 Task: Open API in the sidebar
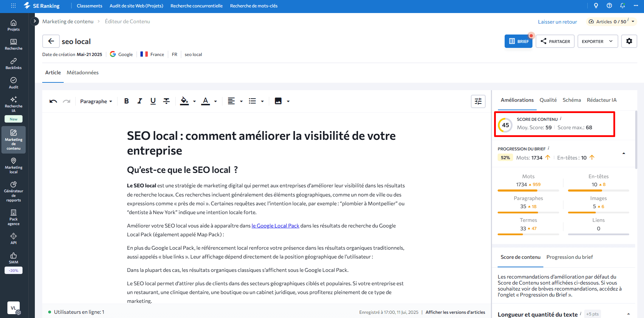coord(13,238)
